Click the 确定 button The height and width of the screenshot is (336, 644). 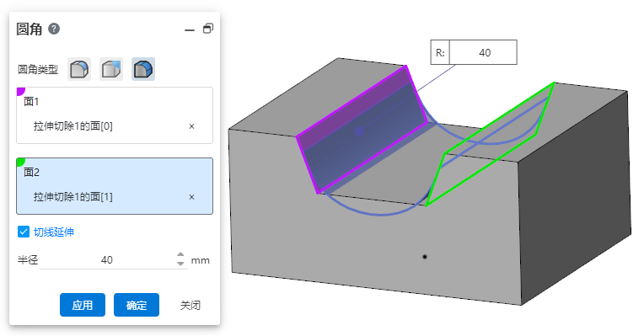tap(137, 305)
